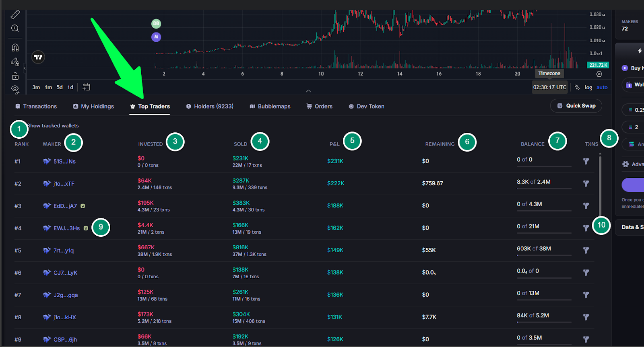This screenshot has height=347, width=644.
Task: Toggle percent scale on chart
Action: point(577,87)
